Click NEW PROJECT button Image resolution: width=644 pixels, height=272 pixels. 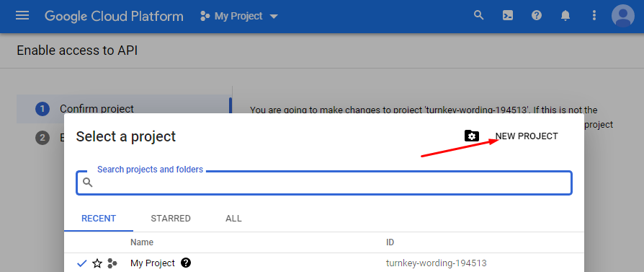pyautogui.click(x=527, y=136)
